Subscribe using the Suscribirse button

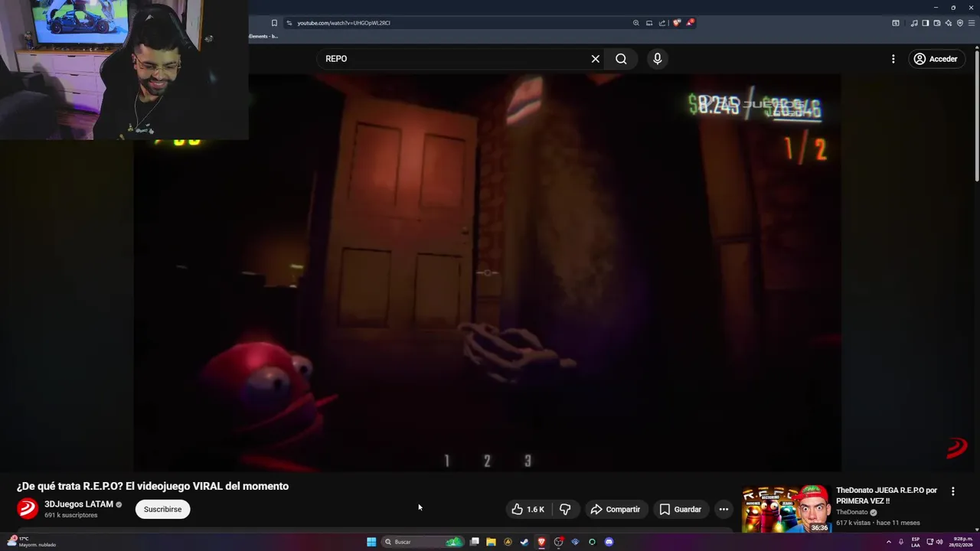pos(162,509)
